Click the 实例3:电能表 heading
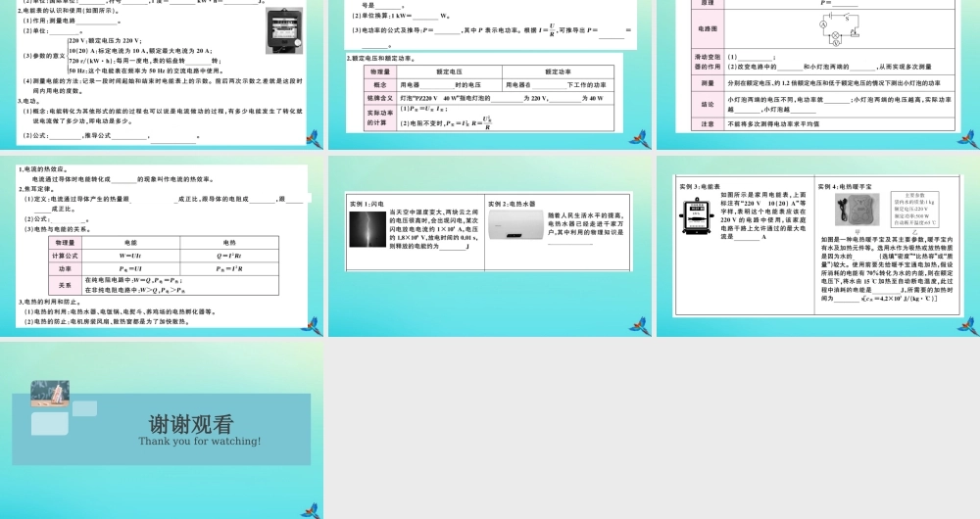 coord(700,186)
